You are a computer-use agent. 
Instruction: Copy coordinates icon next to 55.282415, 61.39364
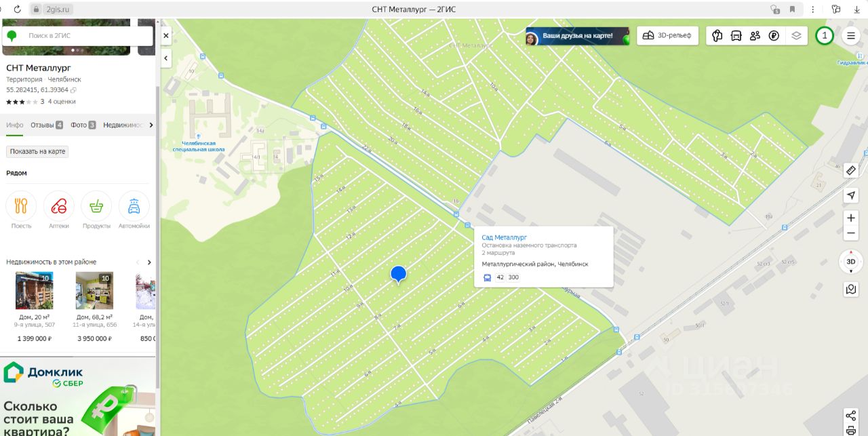coord(73,90)
